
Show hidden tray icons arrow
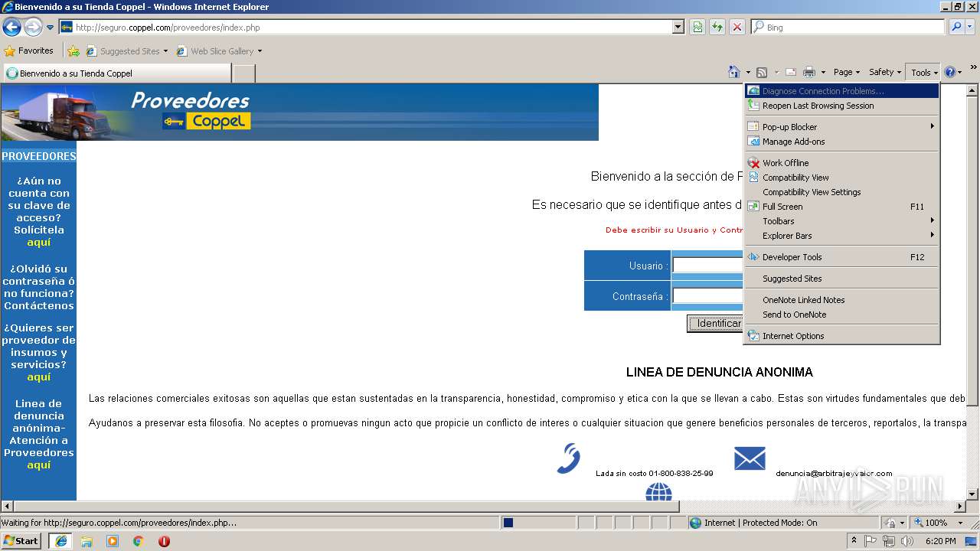pos(854,540)
